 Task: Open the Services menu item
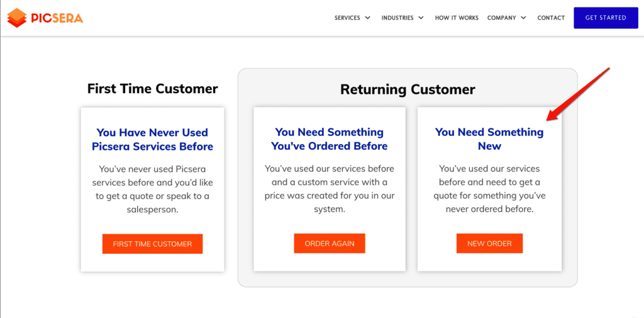point(347,18)
